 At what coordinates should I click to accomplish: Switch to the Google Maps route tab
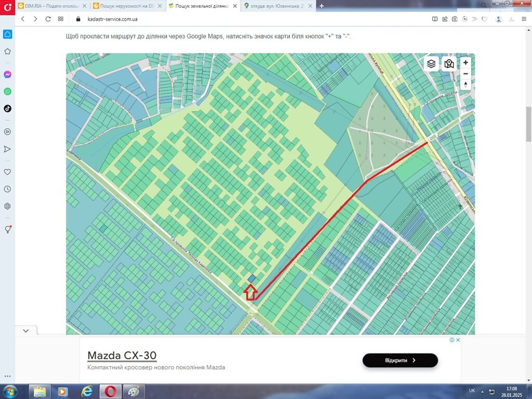(x=277, y=6)
